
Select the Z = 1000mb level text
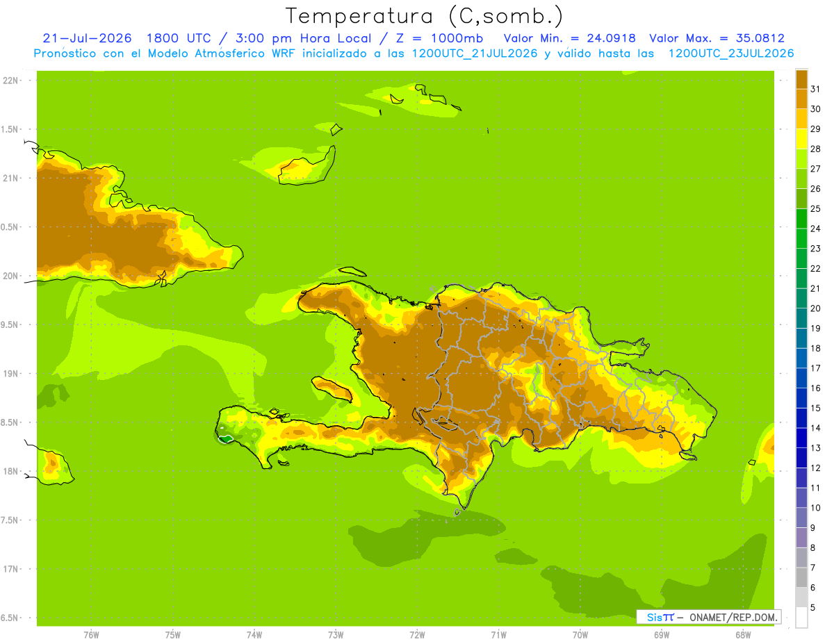439,38
